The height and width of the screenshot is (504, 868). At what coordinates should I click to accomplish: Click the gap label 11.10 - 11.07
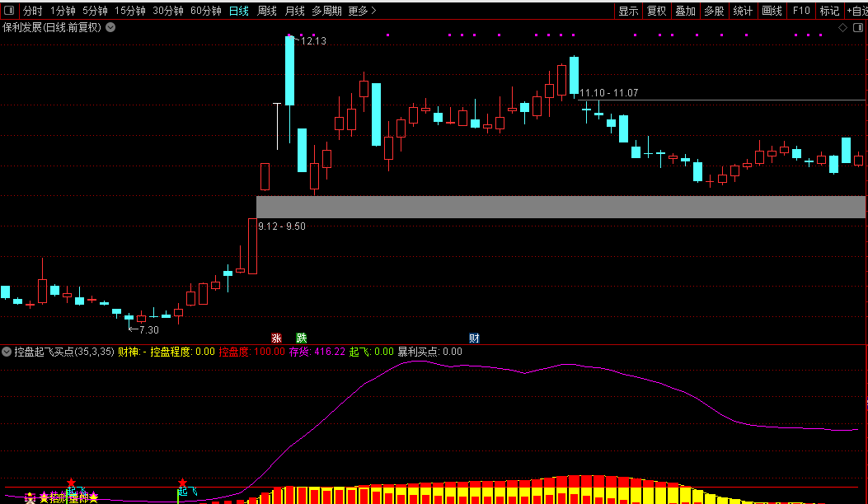[609, 93]
